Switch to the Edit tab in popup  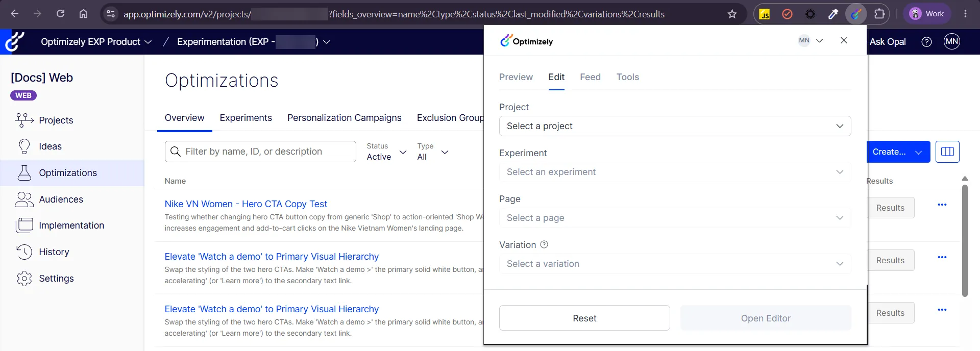(556, 77)
